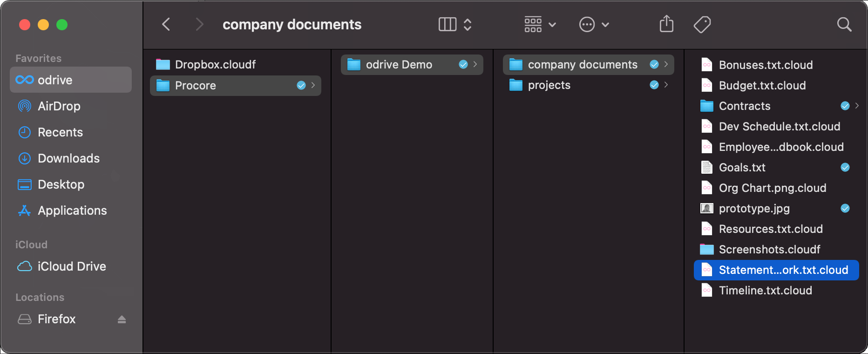Click the Forward navigation arrow

click(x=199, y=24)
